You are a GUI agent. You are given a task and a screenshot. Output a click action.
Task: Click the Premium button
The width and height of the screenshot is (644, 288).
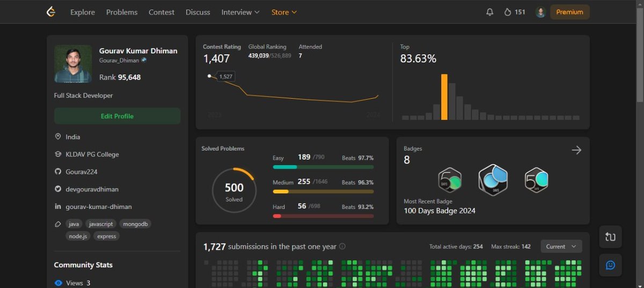570,12
